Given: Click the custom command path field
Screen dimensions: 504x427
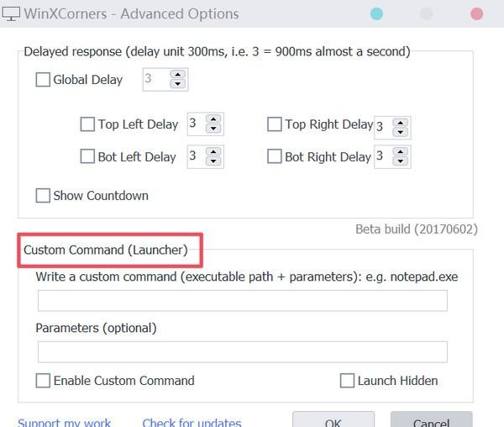Looking at the screenshot, I should coord(242,301).
